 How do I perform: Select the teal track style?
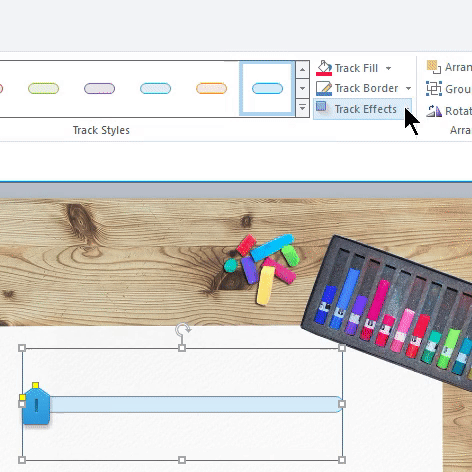click(x=155, y=88)
